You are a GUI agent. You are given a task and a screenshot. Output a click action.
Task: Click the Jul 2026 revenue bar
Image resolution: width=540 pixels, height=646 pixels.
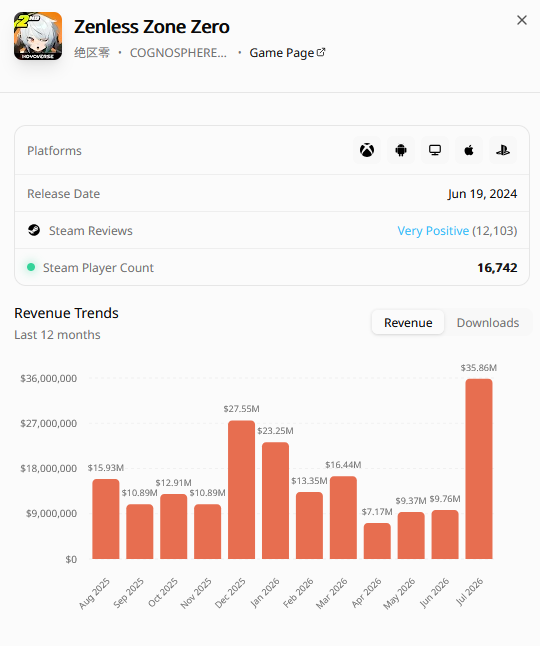click(479, 469)
